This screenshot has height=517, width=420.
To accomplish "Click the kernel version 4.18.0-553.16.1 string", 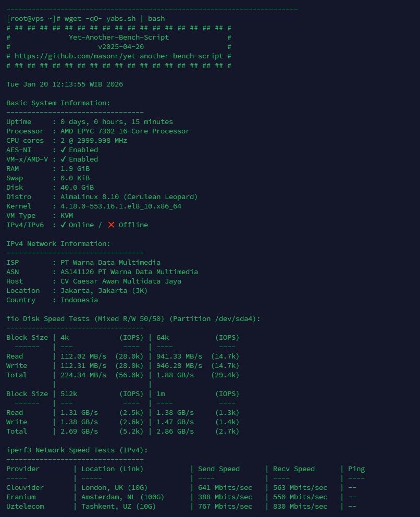I will 121,206.
